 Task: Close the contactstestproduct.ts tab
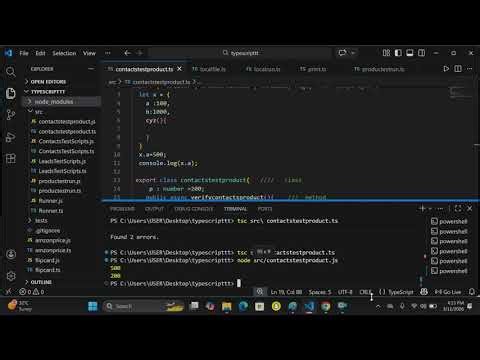179,69
